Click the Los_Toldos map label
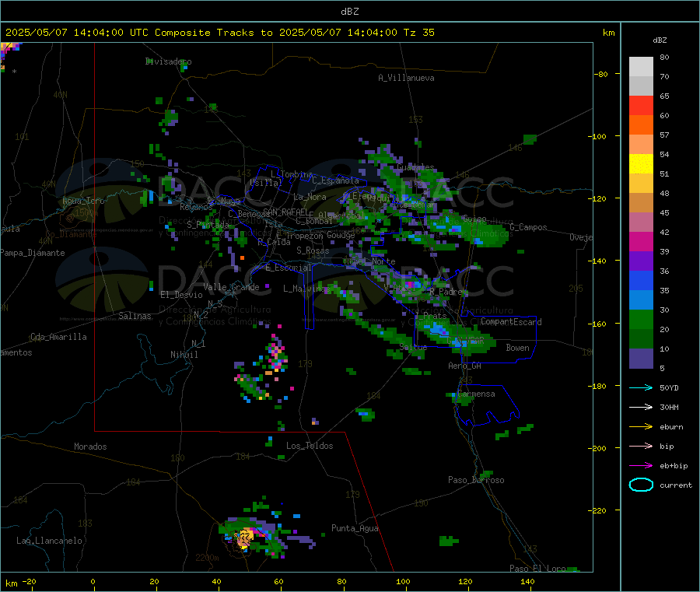The height and width of the screenshot is (592, 700). point(310,446)
